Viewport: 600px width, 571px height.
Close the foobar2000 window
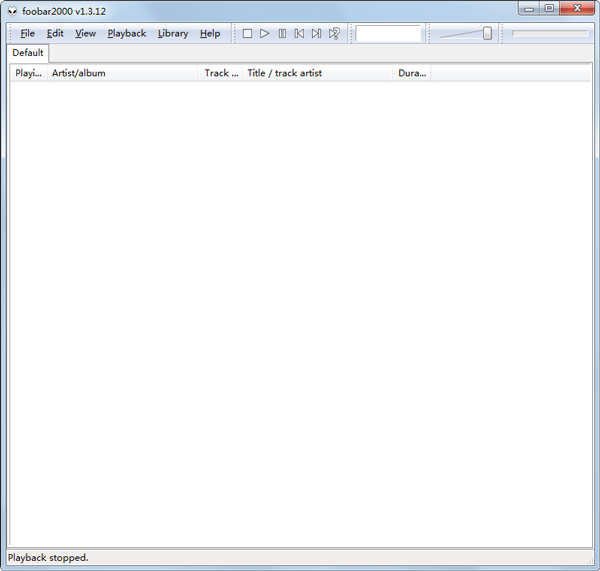click(x=577, y=8)
